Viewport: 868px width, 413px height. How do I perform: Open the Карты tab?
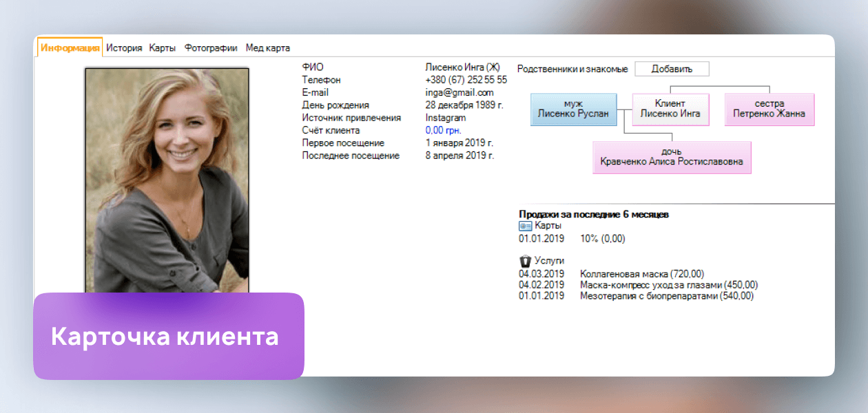coord(163,48)
